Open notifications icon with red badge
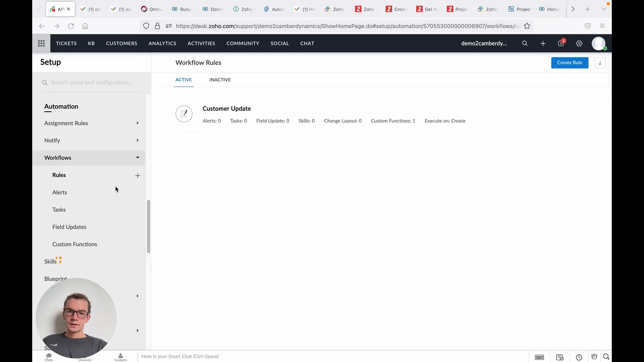 pyautogui.click(x=561, y=43)
